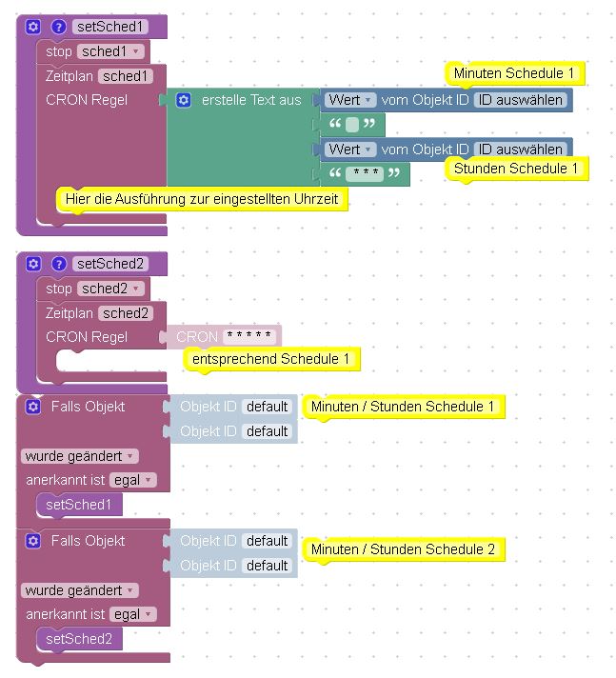The height and width of the screenshot is (678, 616).
Task: Click the 'Hier die Ausführung zur eingestellten Uhrzeit' comment
Action: pos(202,199)
